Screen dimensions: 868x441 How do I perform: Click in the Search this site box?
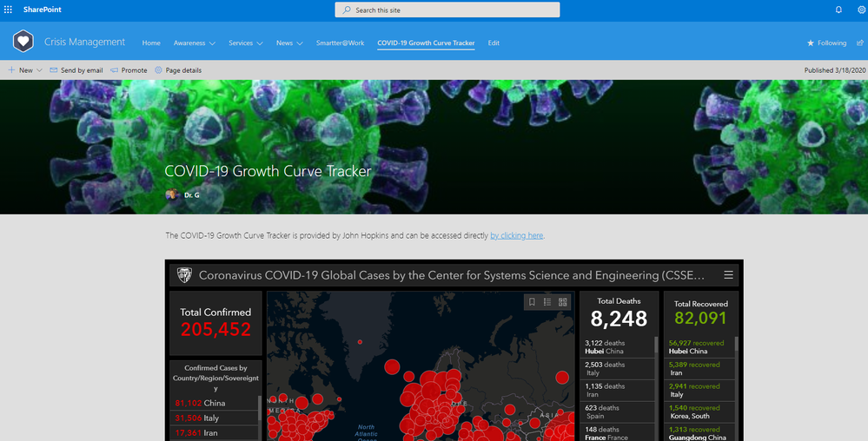pyautogui.click(x=447, y=10)
